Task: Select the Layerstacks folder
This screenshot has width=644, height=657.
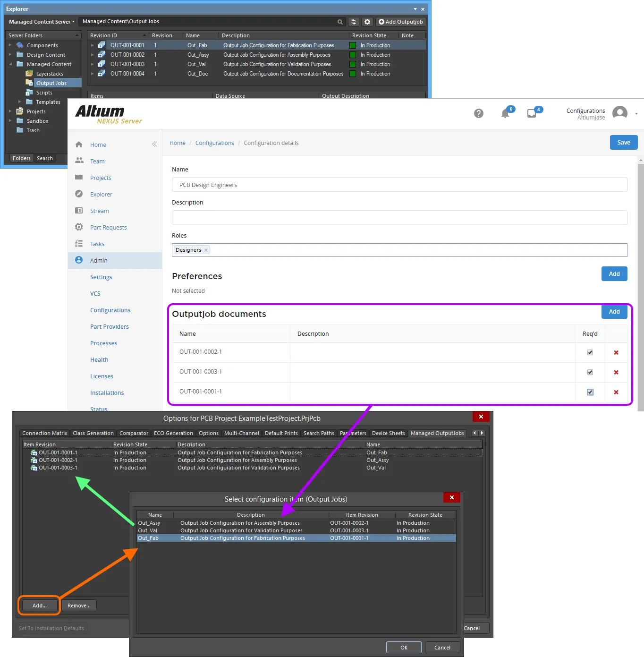Action: pos(50,74)
